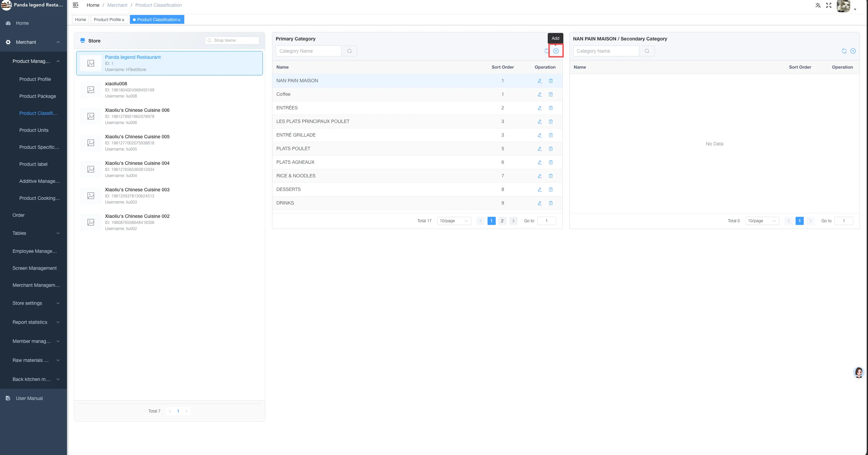Screen dimensions: 868x455
Task: Add a new secondary category
Action: pos(853,51)
